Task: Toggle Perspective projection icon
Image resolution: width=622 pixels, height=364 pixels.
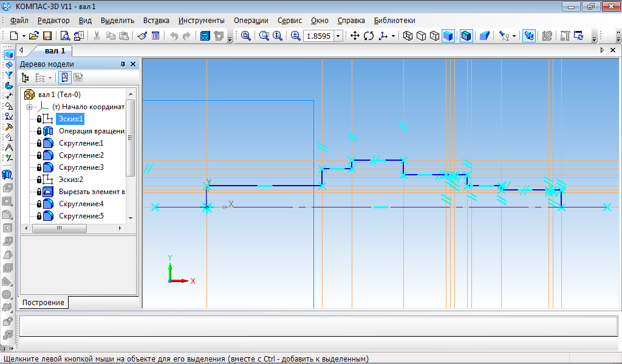Action: [x=485, y=36]
